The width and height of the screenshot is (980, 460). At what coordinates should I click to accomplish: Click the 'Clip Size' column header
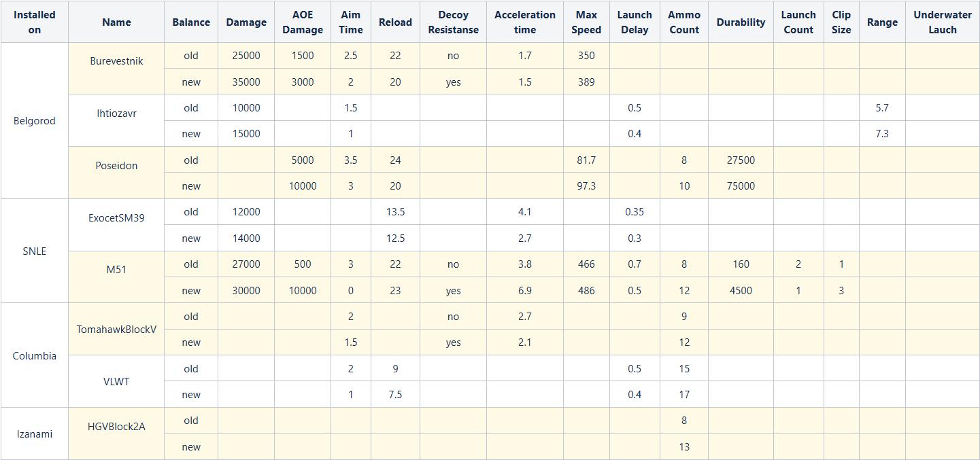(x=841, y=22)
